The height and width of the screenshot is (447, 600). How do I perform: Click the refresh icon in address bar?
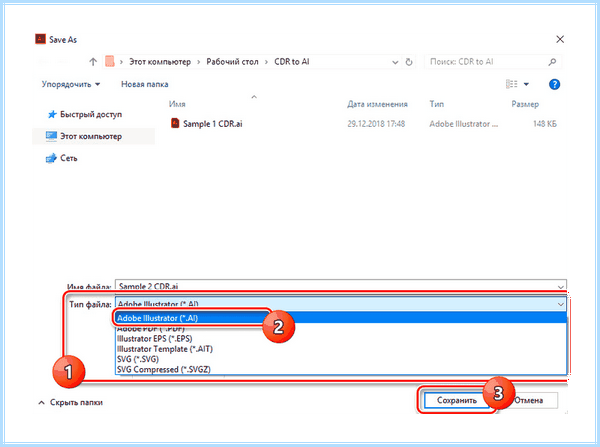click(409, 62)
